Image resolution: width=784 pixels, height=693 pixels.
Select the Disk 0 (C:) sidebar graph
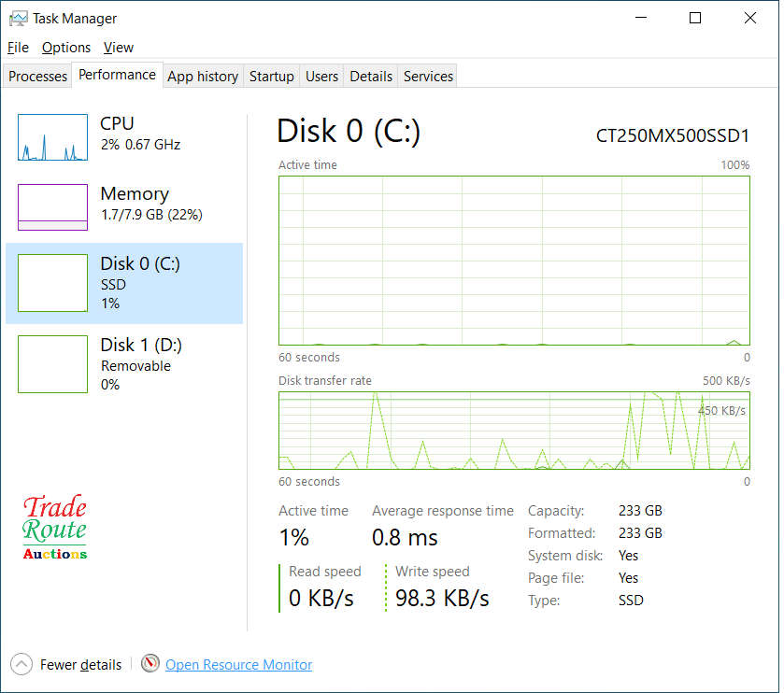click(52, 281)
